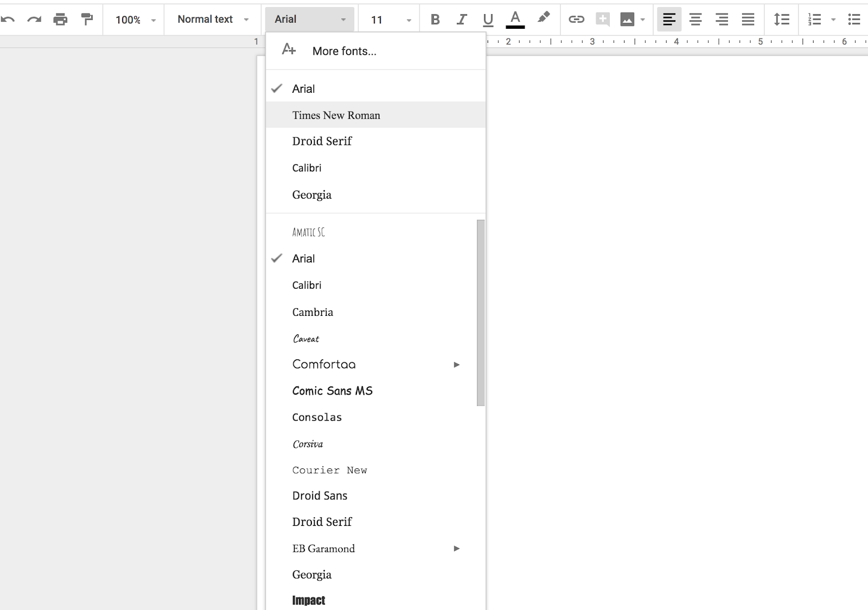Open the 100% zoom dropdown
The image size is (868, 610).
(x=135, y=20)
